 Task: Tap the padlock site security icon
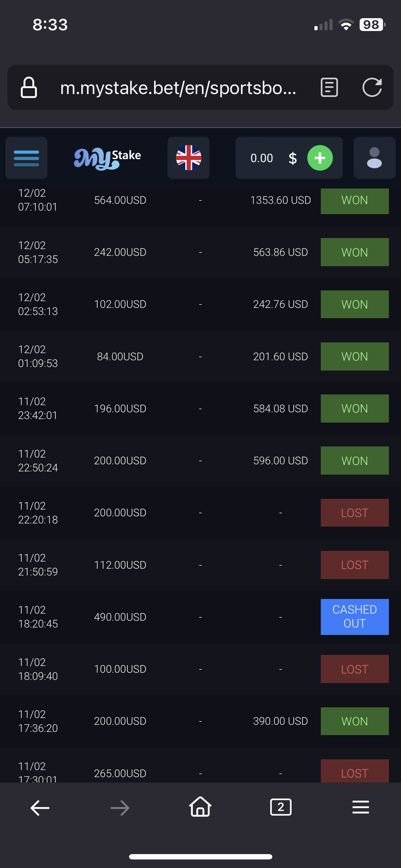29,87
